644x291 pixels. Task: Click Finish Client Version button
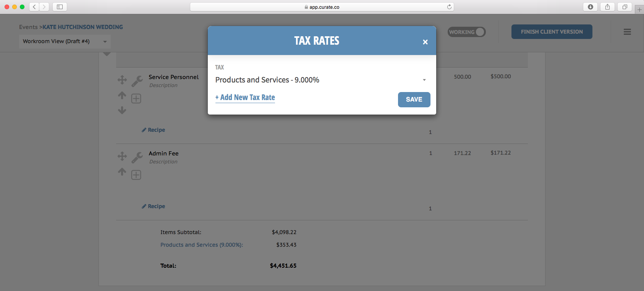pos(552,32)
